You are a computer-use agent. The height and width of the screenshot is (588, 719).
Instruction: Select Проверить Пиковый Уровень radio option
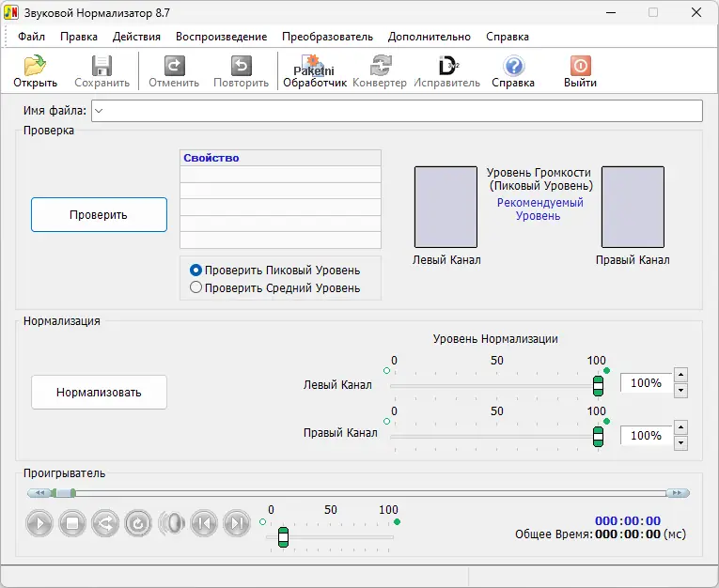tap(196, 270)
